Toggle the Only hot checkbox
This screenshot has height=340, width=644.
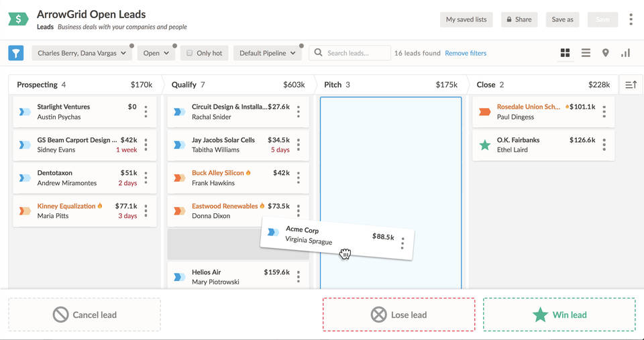(190, 53)
